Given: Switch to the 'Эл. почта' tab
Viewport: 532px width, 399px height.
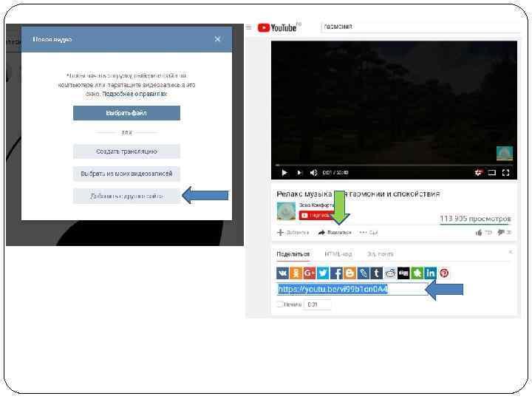Looking at the screenshot, I should pos(380,254).
